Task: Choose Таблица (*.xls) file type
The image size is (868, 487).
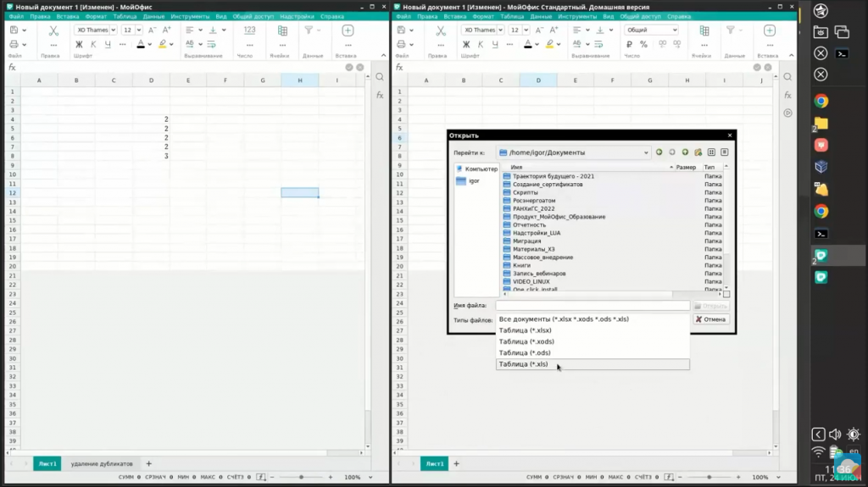Action: point(593,364)
